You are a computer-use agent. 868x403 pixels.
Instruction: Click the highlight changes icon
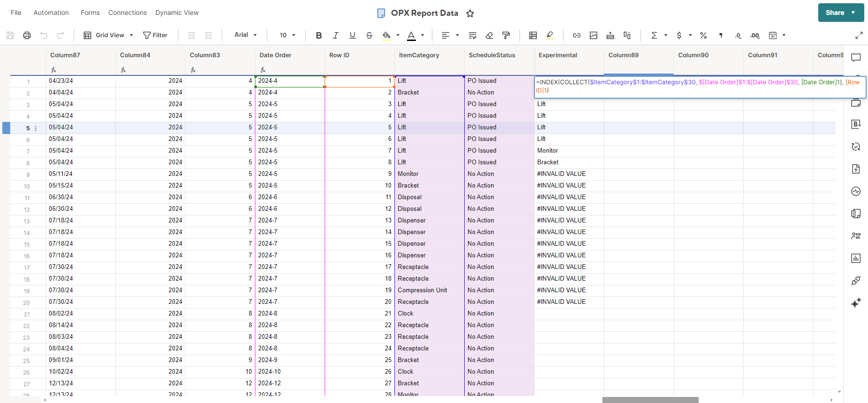[550, 35]
